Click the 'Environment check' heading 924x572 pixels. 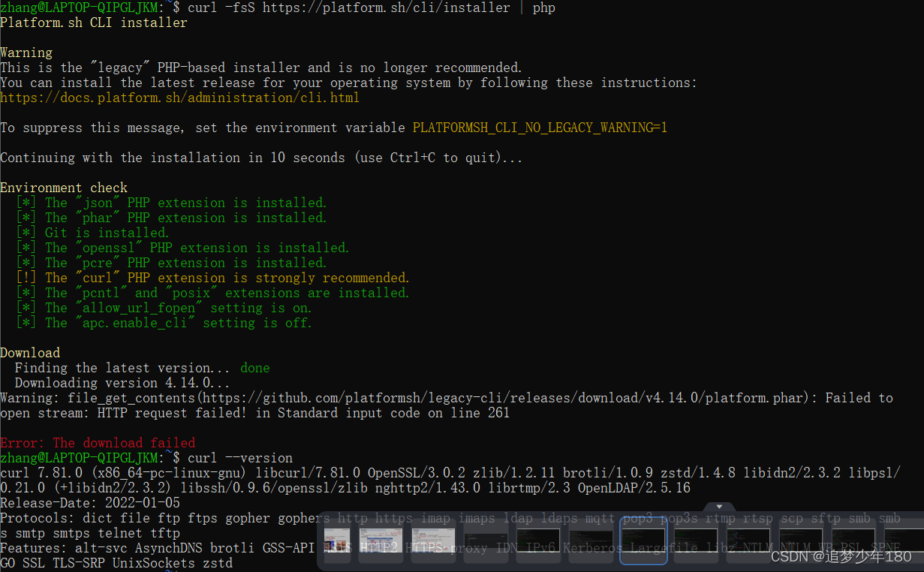[x=64, y=188]
